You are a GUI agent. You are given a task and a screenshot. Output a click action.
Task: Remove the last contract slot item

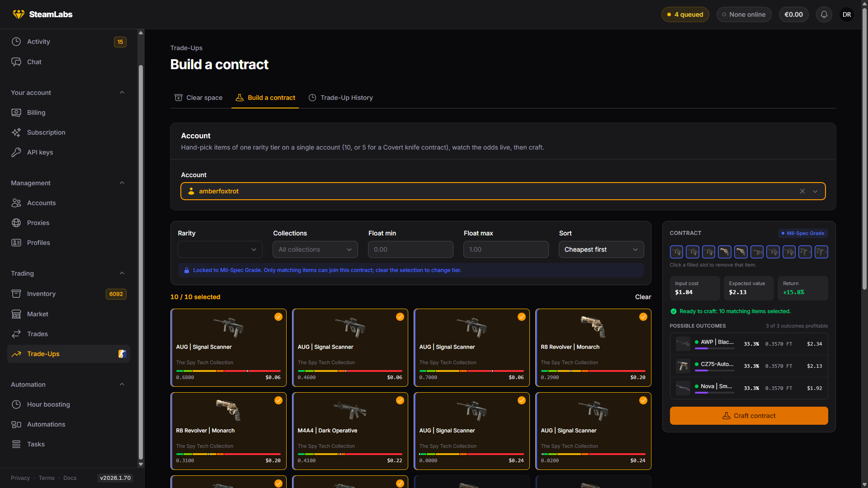(821, 252)
